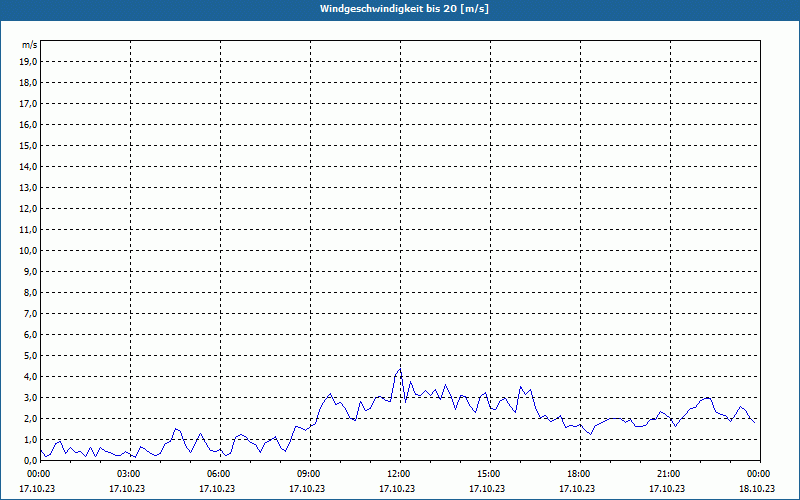Click the '5,0' y-axis value

point(30,355)
